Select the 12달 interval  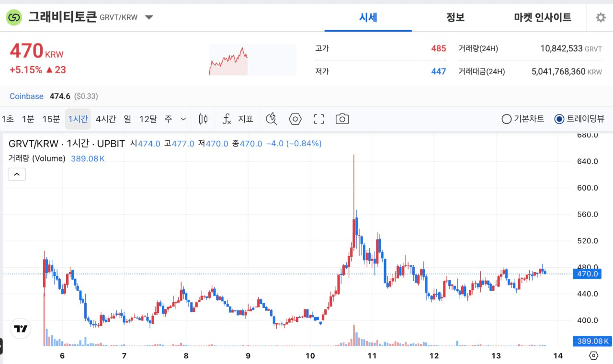pyautogui.click(x=148, y=119)
